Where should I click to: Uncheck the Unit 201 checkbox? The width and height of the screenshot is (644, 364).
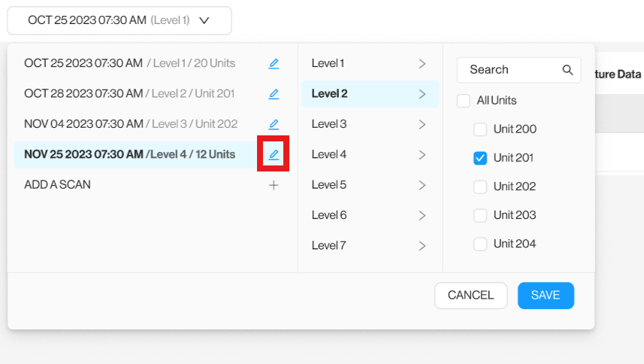(x=480, y=158)
